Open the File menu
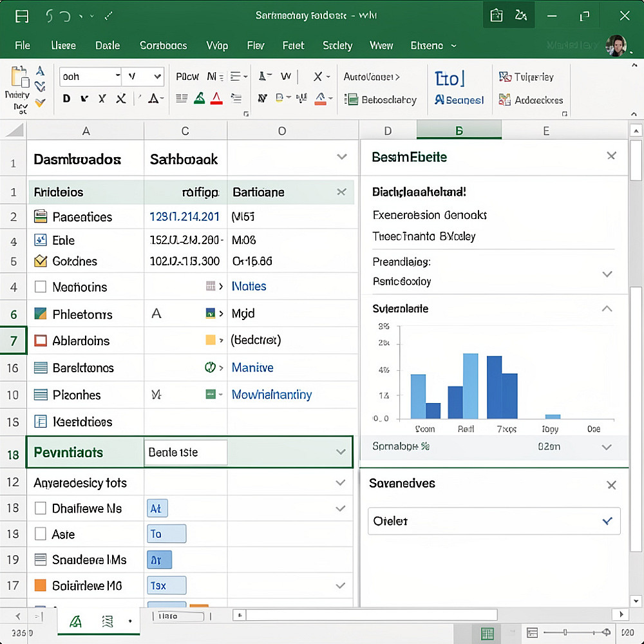This screenshot has width=644, height=644. [23, 45]
